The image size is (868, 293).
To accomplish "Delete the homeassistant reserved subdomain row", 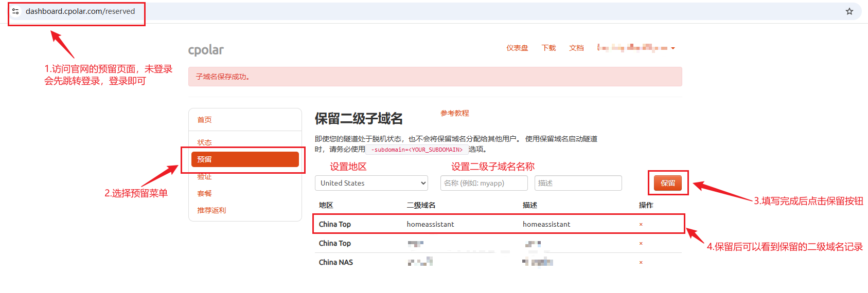I will pos(641,225).
